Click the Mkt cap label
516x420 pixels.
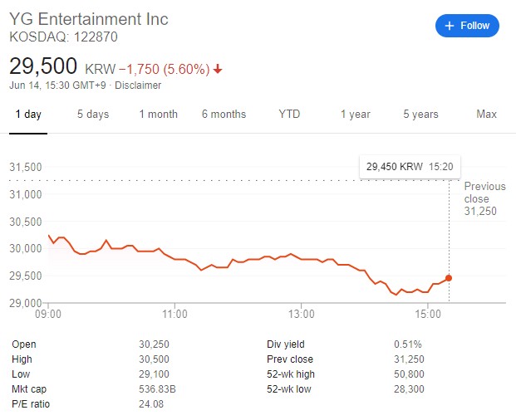(x=29, y=389)
